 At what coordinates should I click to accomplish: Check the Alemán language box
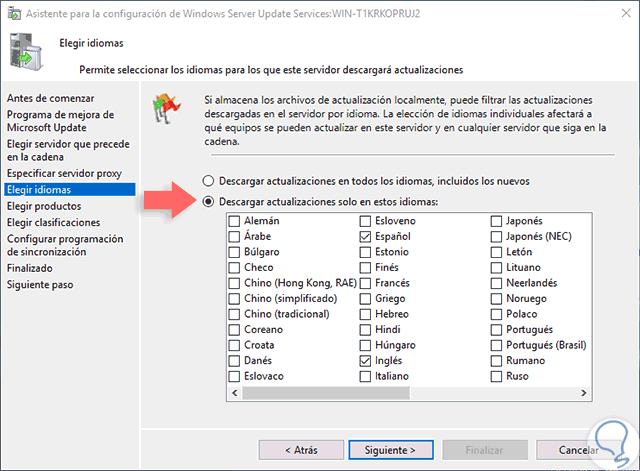[x=234, y=221]
